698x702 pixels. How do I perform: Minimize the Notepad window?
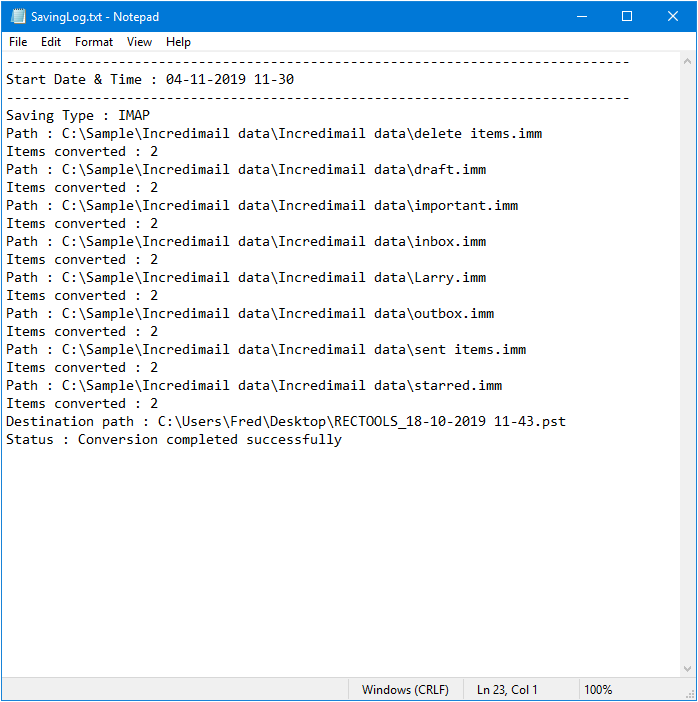582,17
